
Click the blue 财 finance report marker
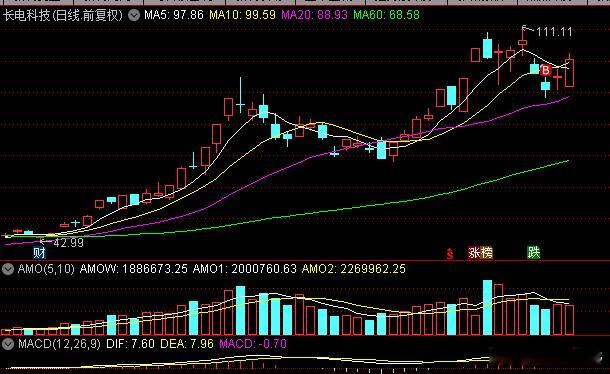pyautogui.click(x=39, y=253)
